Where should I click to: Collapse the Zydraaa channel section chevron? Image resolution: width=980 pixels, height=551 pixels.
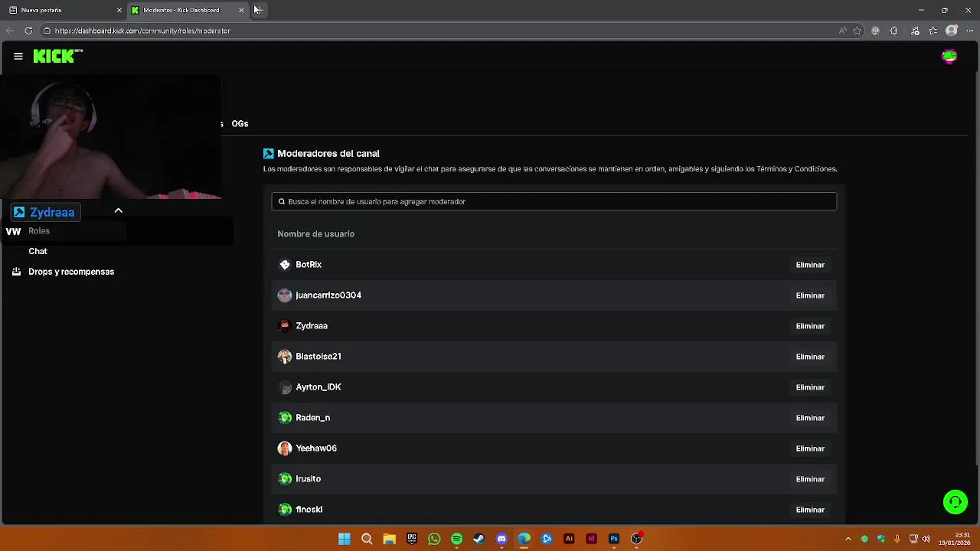[119, 210]
